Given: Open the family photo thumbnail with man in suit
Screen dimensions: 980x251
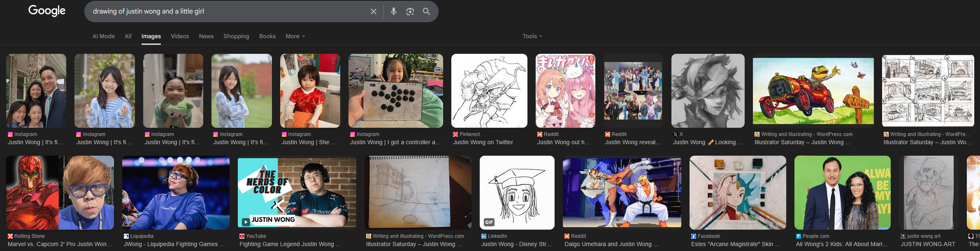Looking at the screenshot, I should coord(36,91).
